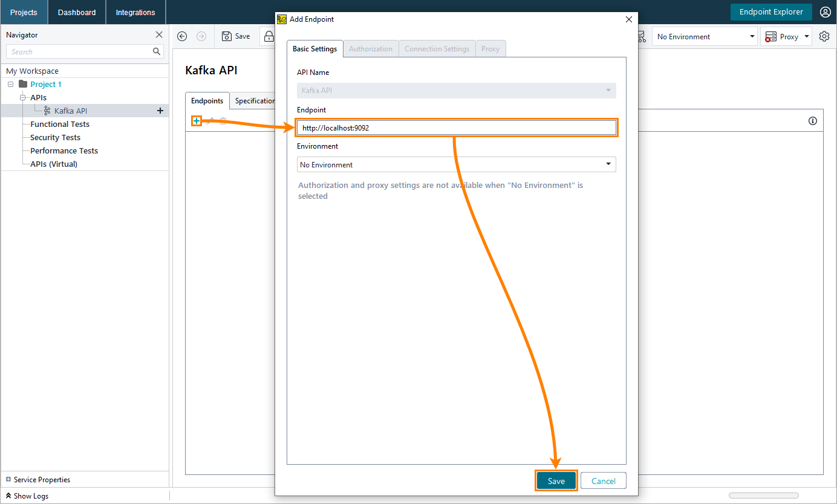Click the Endpoint URL input field
The width and height of the screenshot is (837, 504).
point(455,128)
